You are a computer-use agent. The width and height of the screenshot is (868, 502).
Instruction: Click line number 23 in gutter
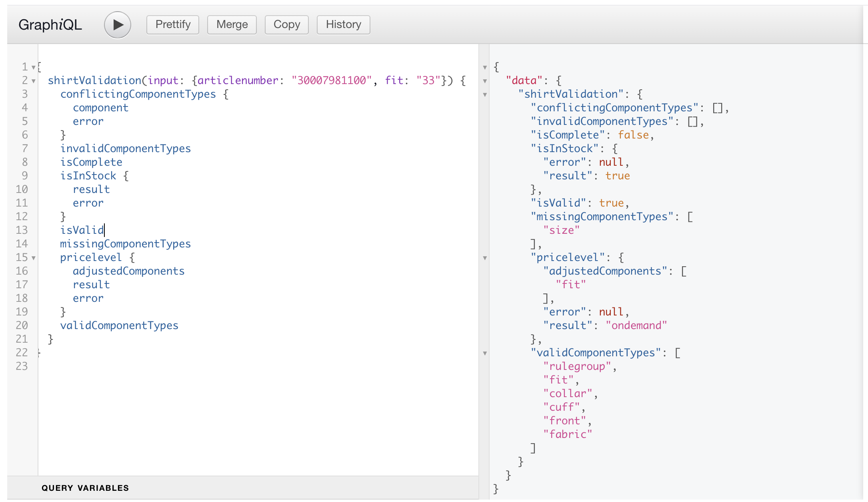tap(22, 366)
